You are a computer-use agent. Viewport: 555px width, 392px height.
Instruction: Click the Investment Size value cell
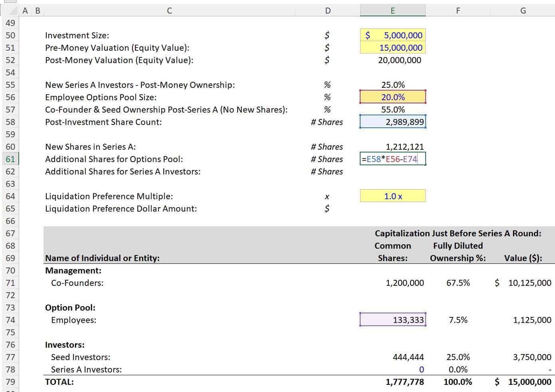pos(392,35)
